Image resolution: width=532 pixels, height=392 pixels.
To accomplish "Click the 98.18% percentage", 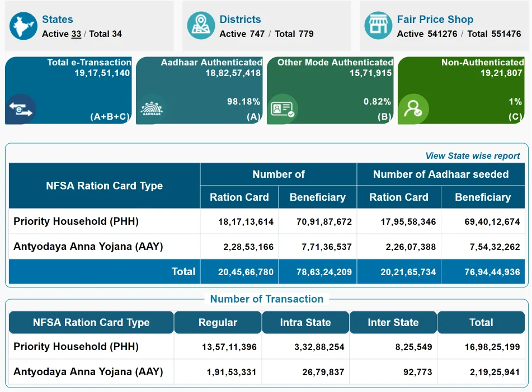I will click(243, 101).
